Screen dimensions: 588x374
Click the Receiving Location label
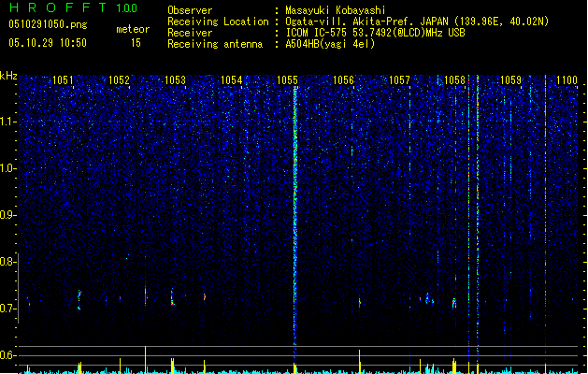218,22
